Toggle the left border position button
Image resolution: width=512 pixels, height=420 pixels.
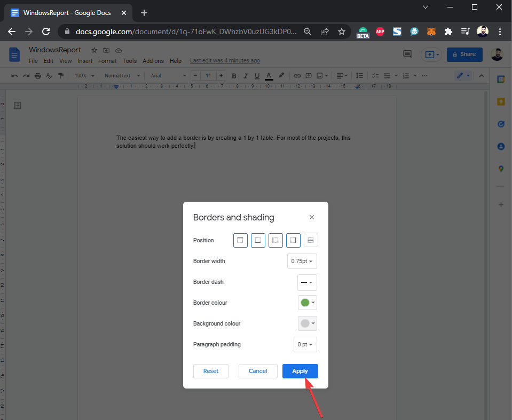point(275,240)
